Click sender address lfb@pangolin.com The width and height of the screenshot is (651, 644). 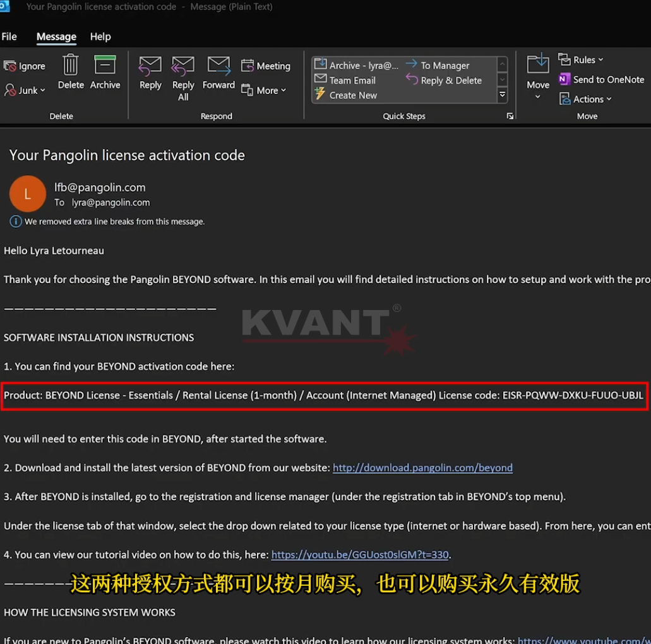click(x=100, y=188)
